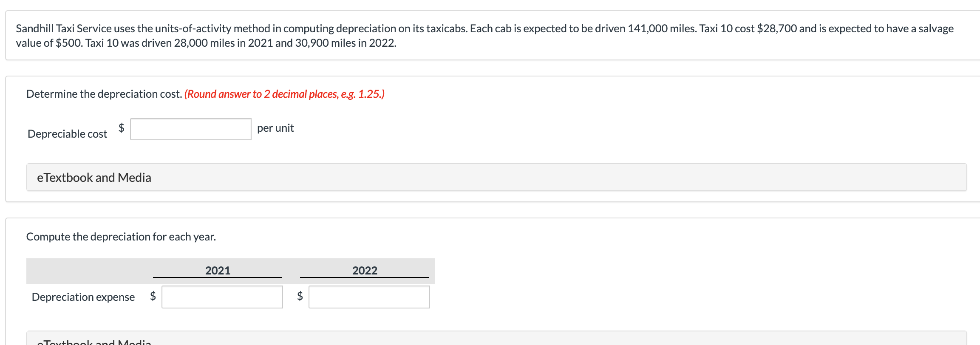Select the 2022 column header
The image size is (980, 345).
(365, 270)
